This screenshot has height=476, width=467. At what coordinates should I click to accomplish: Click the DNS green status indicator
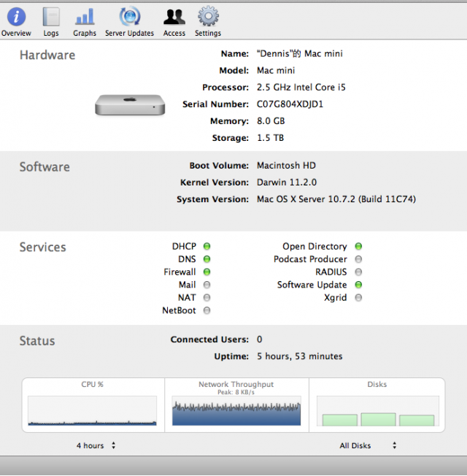tap(207, 259)
